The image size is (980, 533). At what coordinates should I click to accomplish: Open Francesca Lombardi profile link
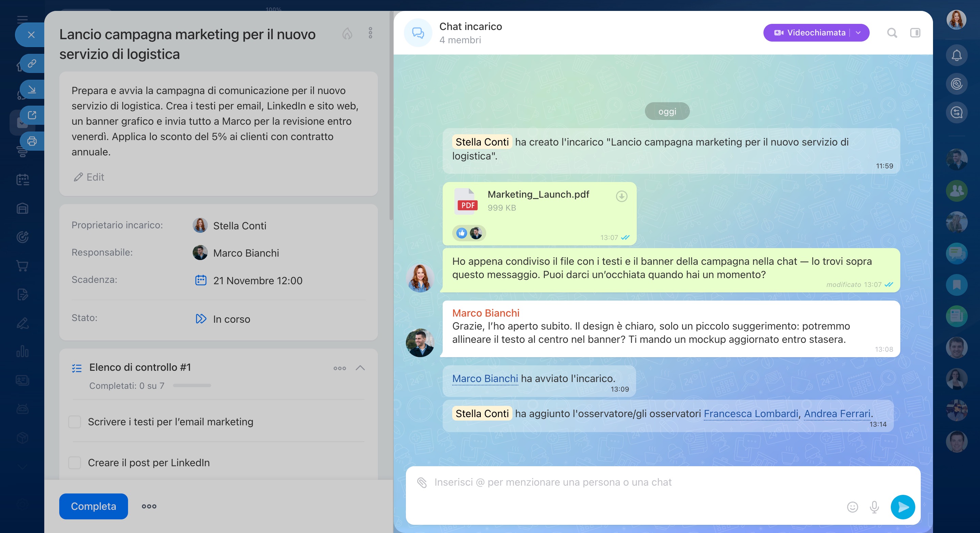click(750, 413)
